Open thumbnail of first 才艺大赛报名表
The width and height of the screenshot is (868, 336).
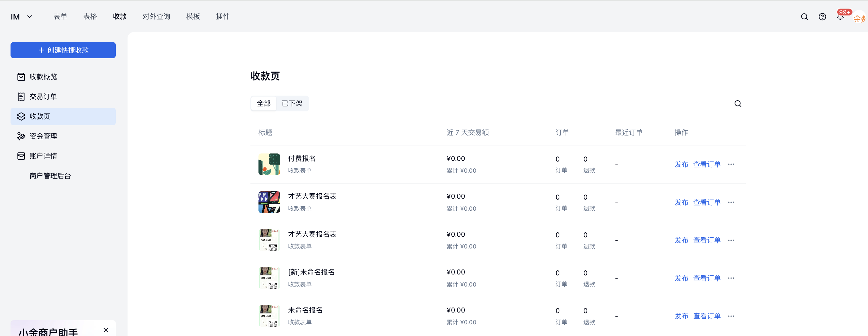(x=269, y=202)
